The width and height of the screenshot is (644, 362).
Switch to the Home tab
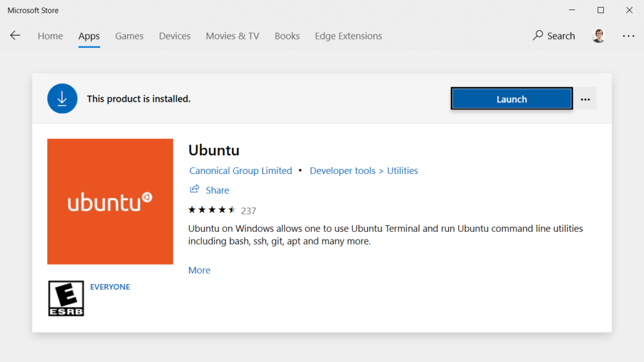point(50,36)
